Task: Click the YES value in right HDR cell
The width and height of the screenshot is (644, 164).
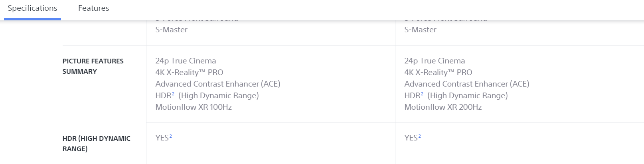Action: point(411,138)
